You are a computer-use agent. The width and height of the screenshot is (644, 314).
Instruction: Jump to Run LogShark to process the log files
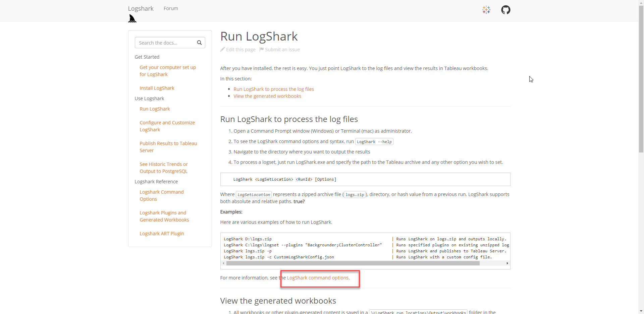[x=274, y=89]
